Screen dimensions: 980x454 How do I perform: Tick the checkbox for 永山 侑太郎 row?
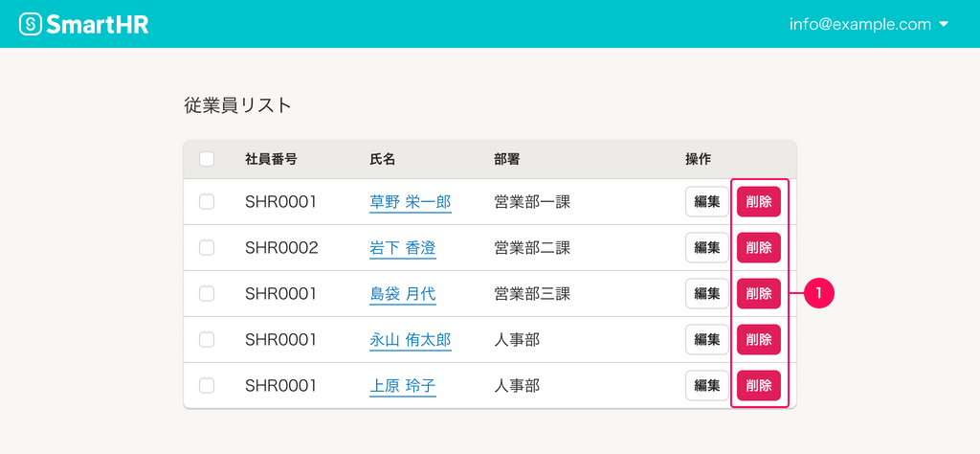point(207,340)
